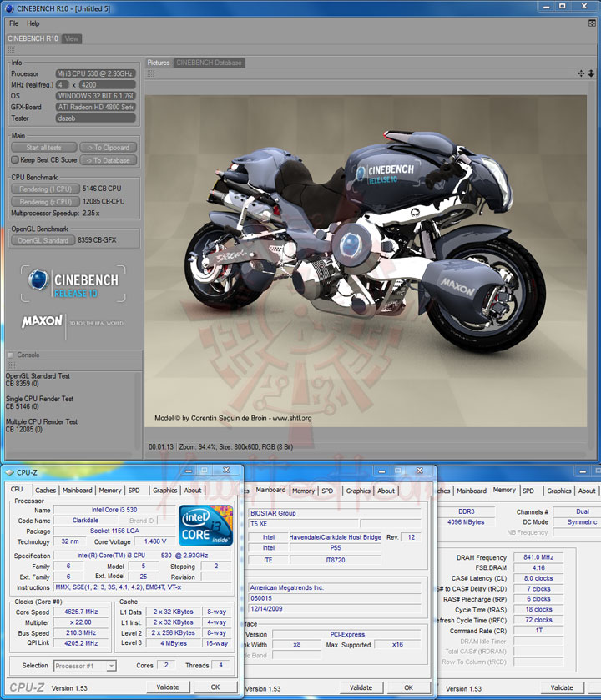Click the To Clipboard button
Screen dimensions: 601x700
[108, 148]
